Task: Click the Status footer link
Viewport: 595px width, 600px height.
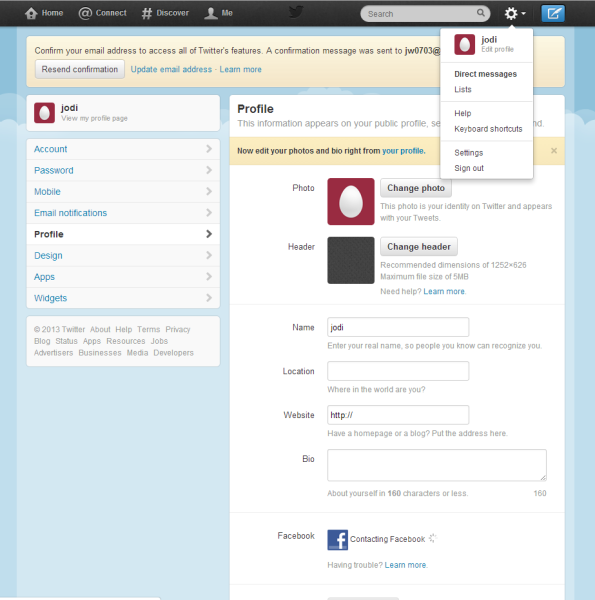Action: [x=66, y=341]
